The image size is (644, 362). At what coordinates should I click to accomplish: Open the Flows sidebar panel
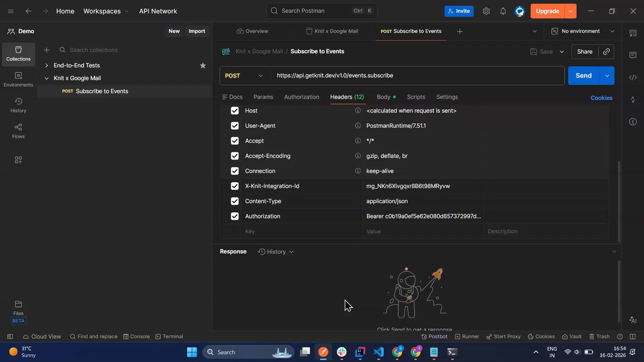pyautogui.click(x=18, y=131)
